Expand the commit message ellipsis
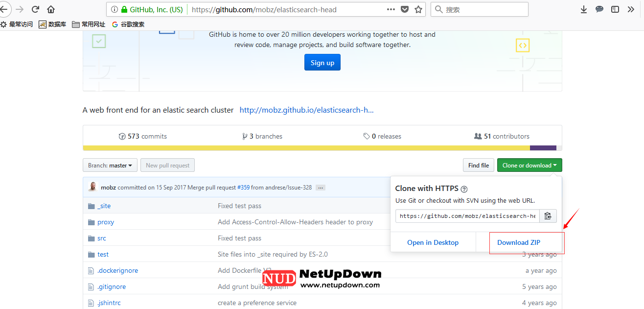 click(x=321, y=188)
